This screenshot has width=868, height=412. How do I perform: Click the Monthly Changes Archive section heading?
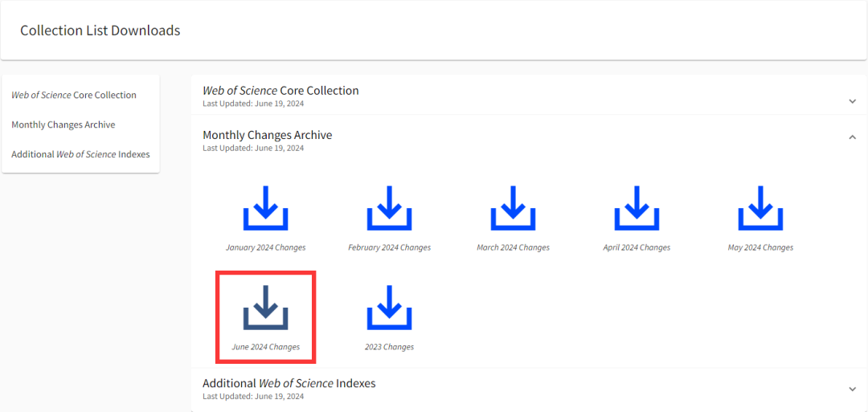point(267,135)
